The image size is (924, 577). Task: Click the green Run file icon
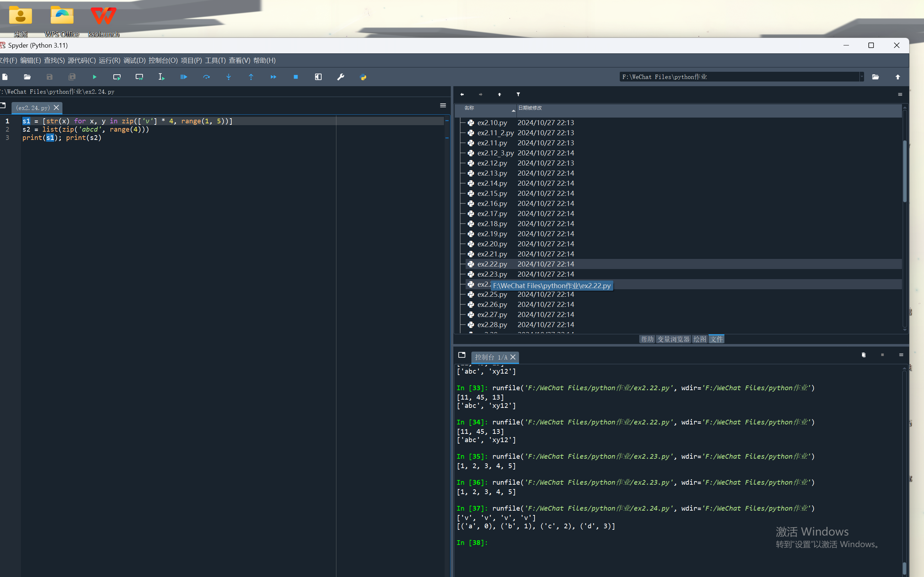click(94, 77)
